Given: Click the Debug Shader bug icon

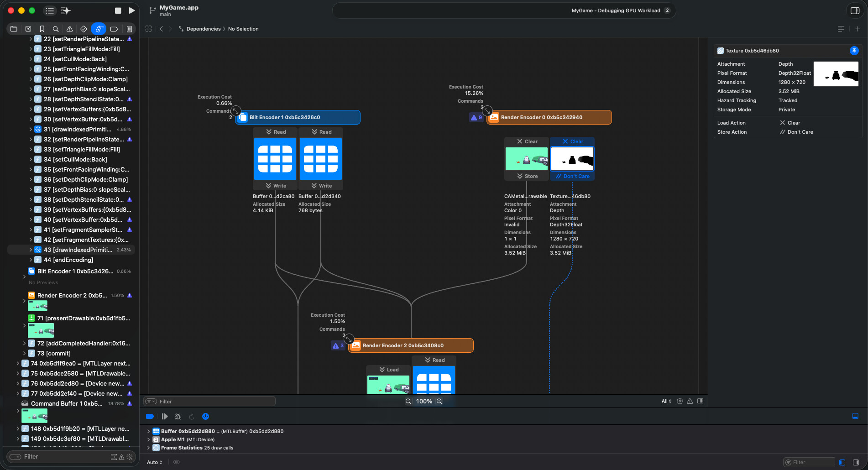Looking at the screenshot, I should 178,416.
